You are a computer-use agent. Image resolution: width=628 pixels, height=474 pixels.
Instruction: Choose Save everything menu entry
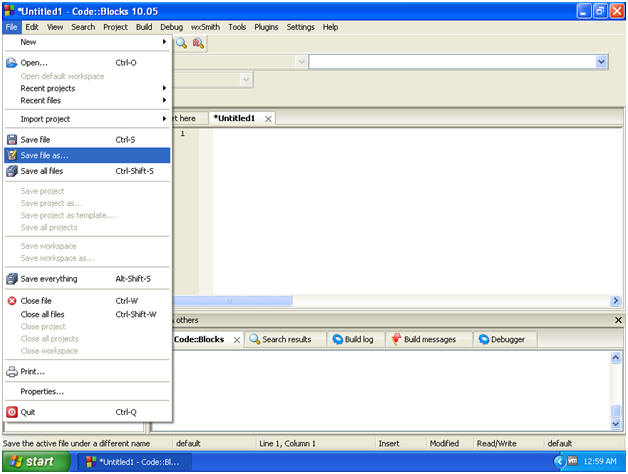point(88,278)
